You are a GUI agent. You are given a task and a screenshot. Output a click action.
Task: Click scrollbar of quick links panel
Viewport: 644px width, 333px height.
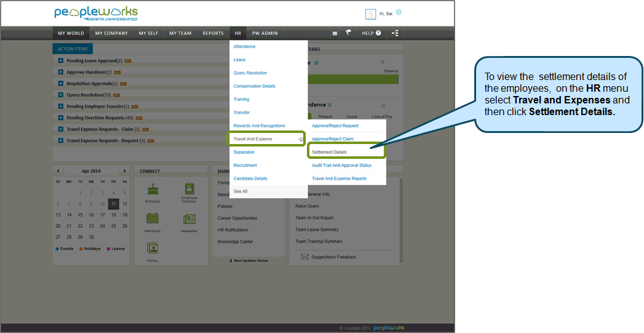click(401, 220)
